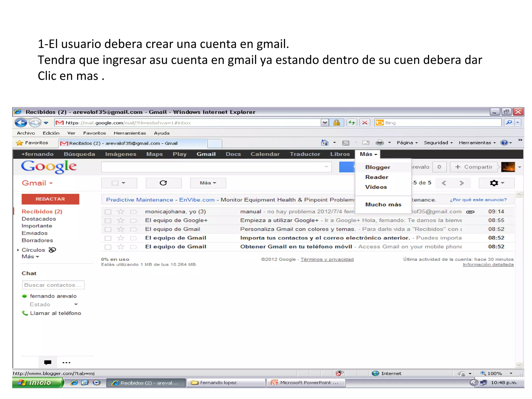The image size is (532, 399).
Task: Open the select-all checkbox dropdown
Action: pyautogui.click(x=123, y=183)
